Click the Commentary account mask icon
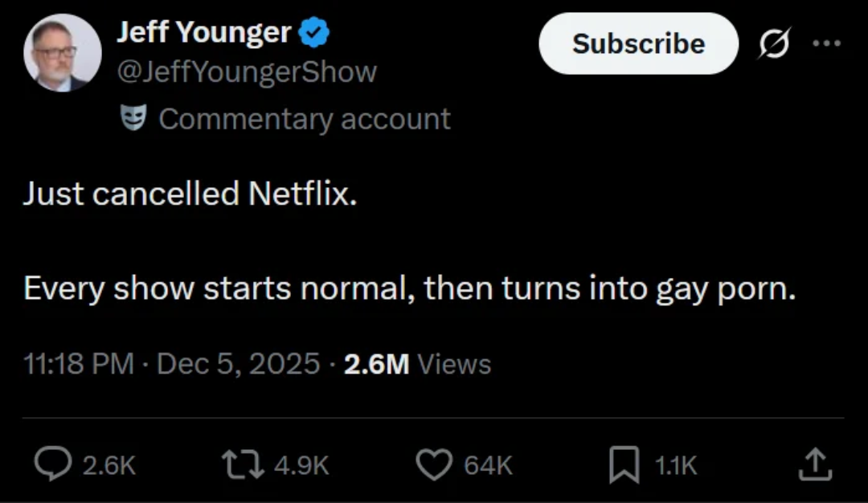 [x=132, y=118]
